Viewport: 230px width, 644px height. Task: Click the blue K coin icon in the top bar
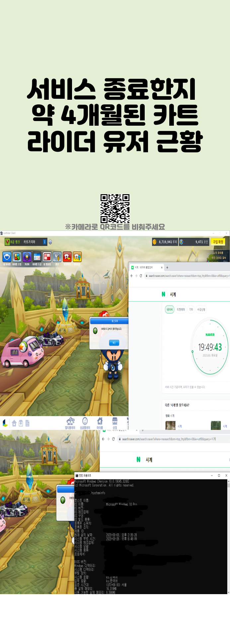181,242
